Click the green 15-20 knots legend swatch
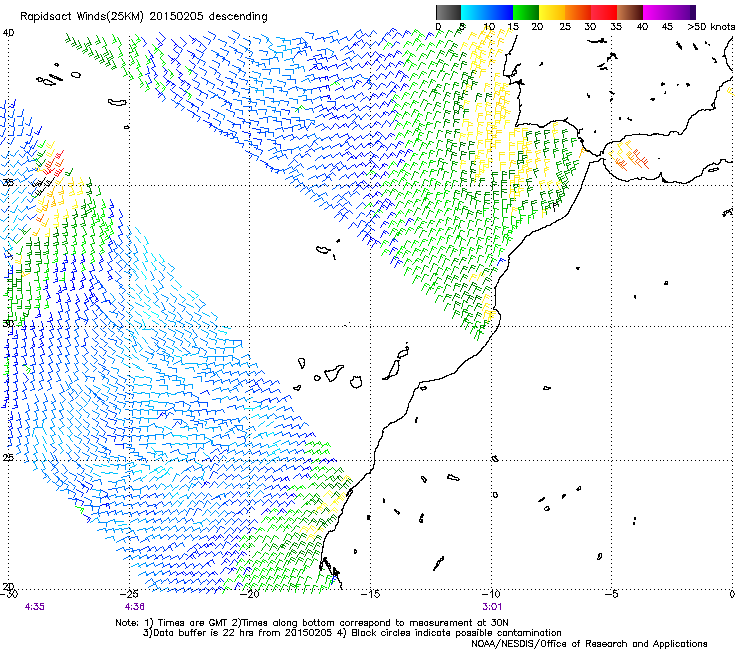 [x=526, y=12]
